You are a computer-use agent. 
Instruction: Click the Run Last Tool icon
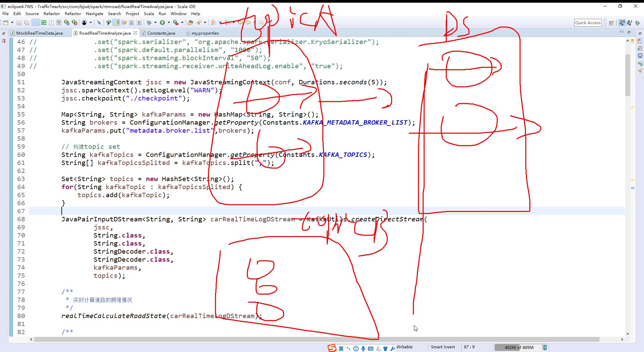pos(176,23)
